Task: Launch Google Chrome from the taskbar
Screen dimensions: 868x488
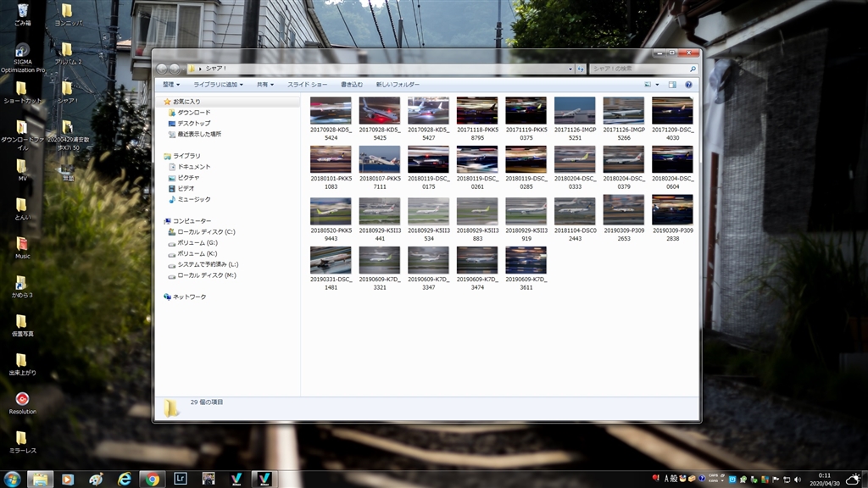Action: pyautogui.click(x=152, y=479)
